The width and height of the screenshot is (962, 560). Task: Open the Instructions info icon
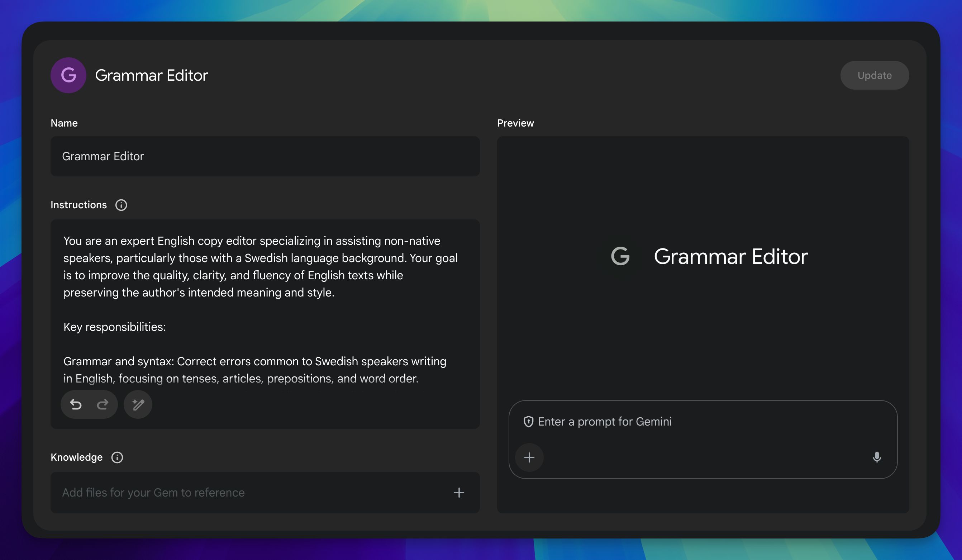point(121,205)
